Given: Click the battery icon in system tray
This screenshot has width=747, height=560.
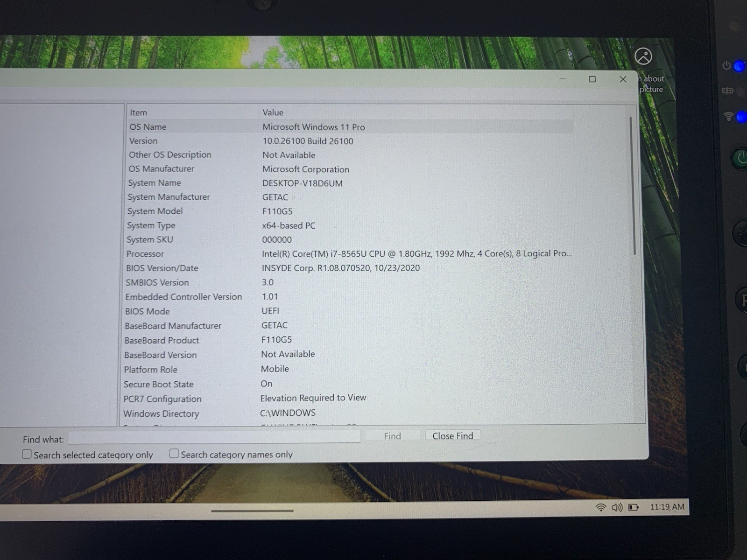Looking at the screenshot, I should coord(633,507).
